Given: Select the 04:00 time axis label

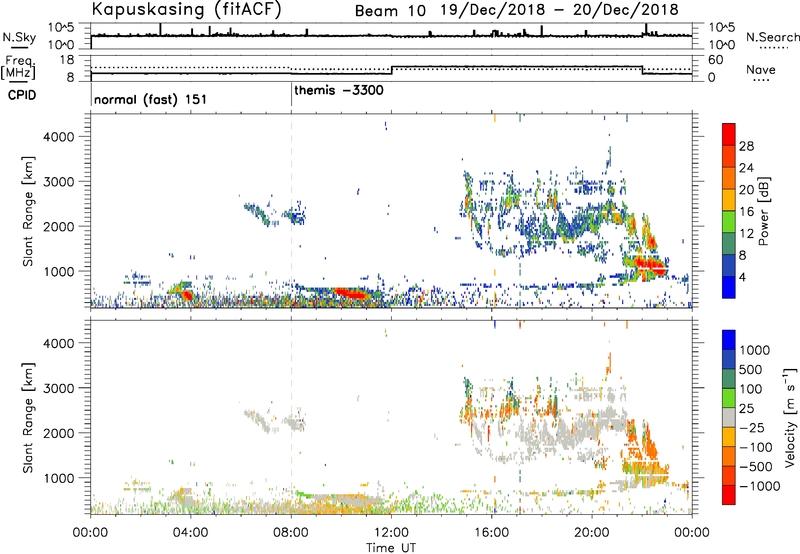Looking at the screenshot, I should (190, 533).
